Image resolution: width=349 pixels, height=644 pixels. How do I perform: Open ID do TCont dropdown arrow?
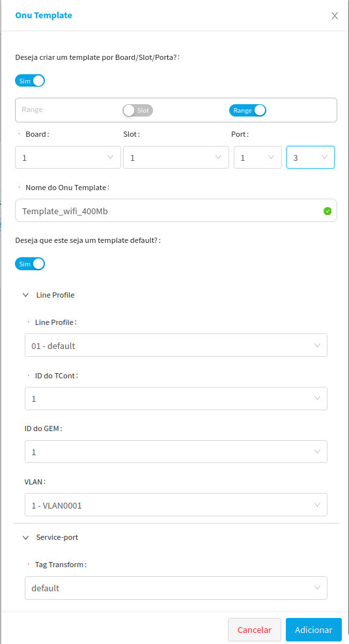[x=317, y=398]
